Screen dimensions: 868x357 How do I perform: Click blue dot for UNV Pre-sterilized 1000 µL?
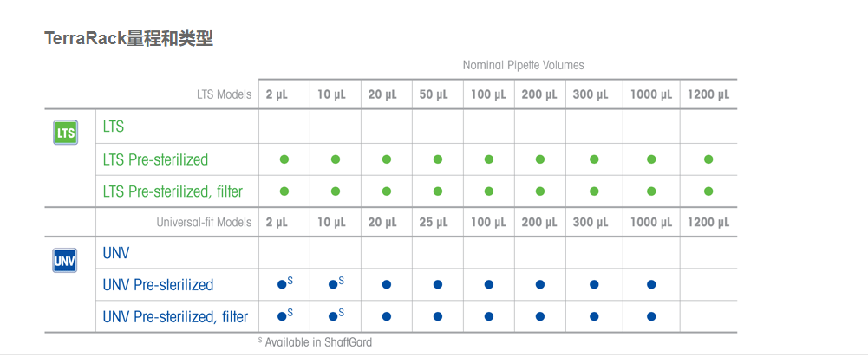pos(651,285)
